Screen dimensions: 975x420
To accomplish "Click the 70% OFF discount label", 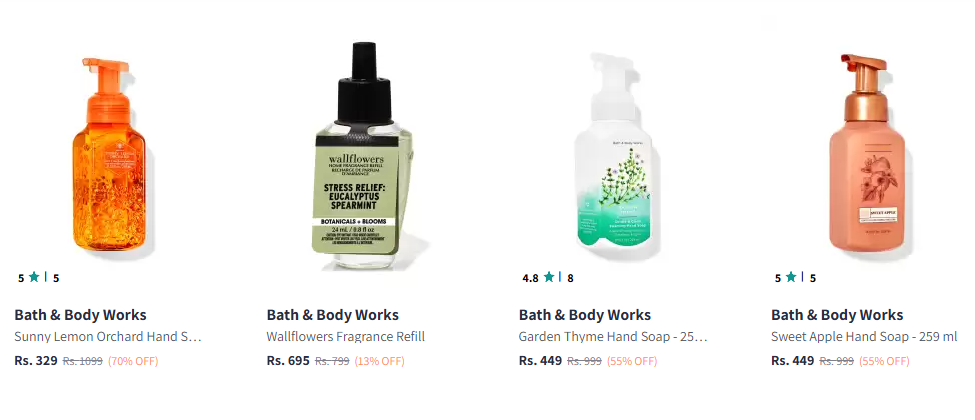I will (133, 361).
